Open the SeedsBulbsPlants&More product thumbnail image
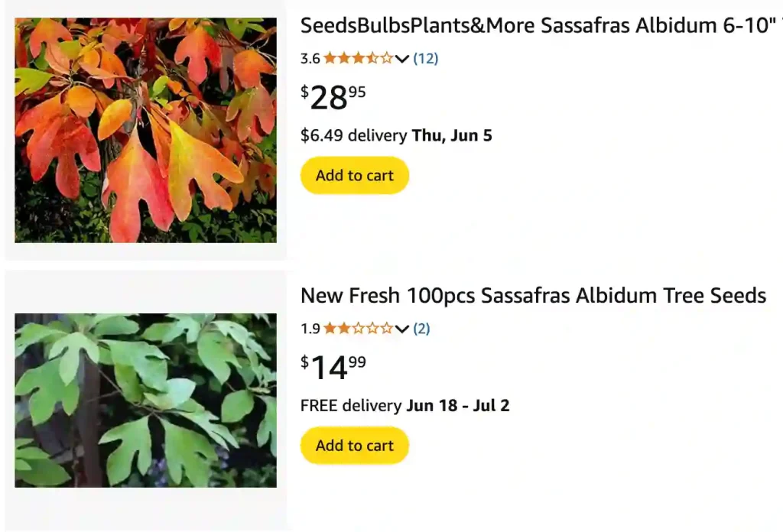The width and height of the screenshot is (783, 532). (145, 130)
